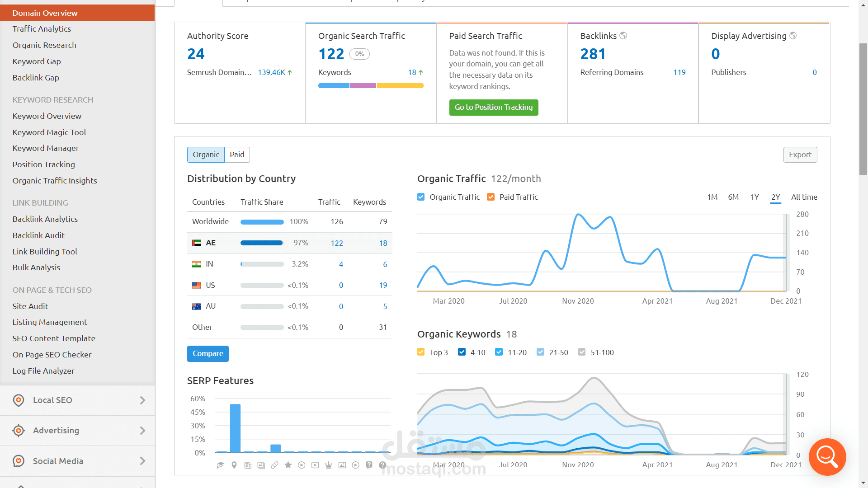Click the graduation cap SERP feature icon
This screenshot has height=488, width=868.
click(x=221, y=465)
